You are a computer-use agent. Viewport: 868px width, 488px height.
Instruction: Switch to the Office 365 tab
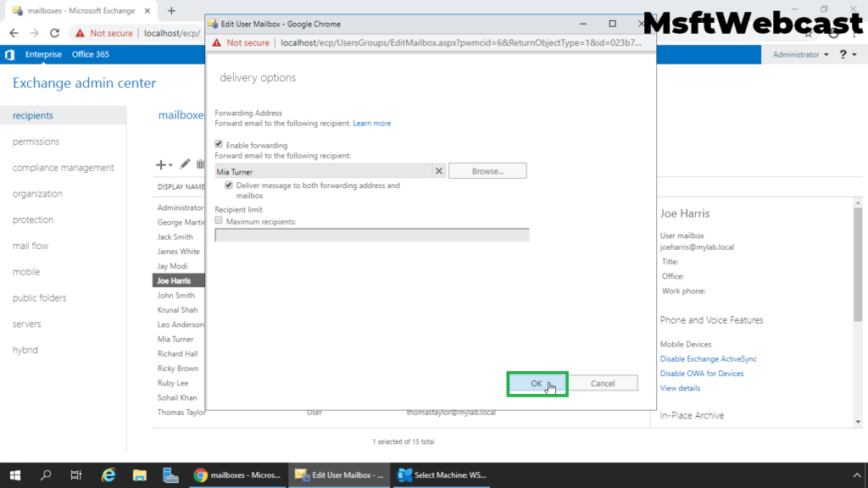pos(90,55)
